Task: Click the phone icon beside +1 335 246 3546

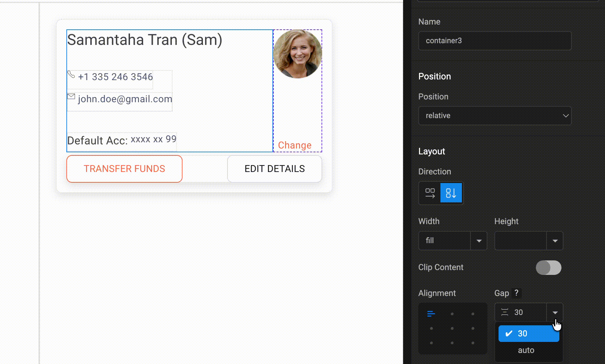Action: click(72, 74)
